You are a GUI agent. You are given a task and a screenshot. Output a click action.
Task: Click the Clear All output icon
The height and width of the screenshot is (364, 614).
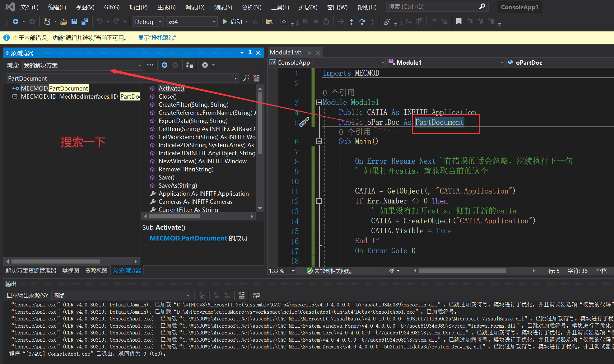coord(241,295)
